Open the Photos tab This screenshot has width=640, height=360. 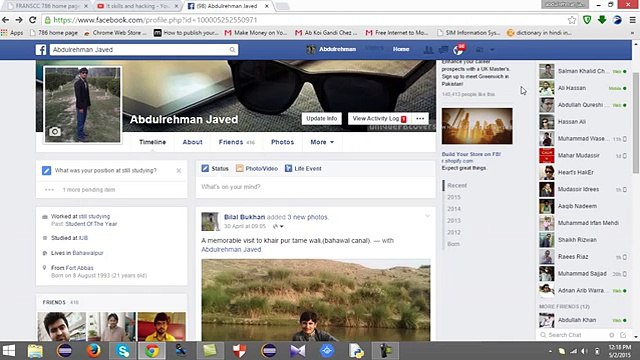282,142
